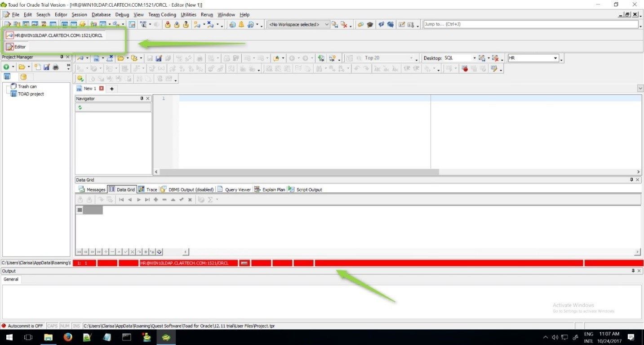Click the yellow-green gear icon on third editor toolbar row
The image size is (644, 345).
80,79
